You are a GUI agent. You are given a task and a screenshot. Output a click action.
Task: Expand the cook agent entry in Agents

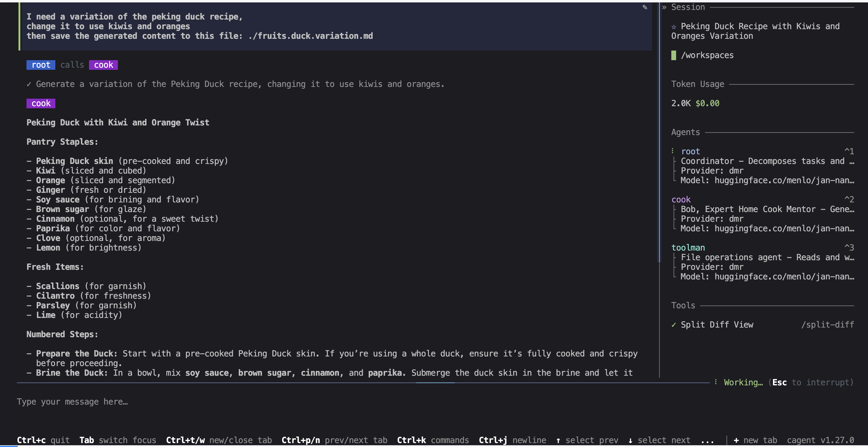[681, 199]
